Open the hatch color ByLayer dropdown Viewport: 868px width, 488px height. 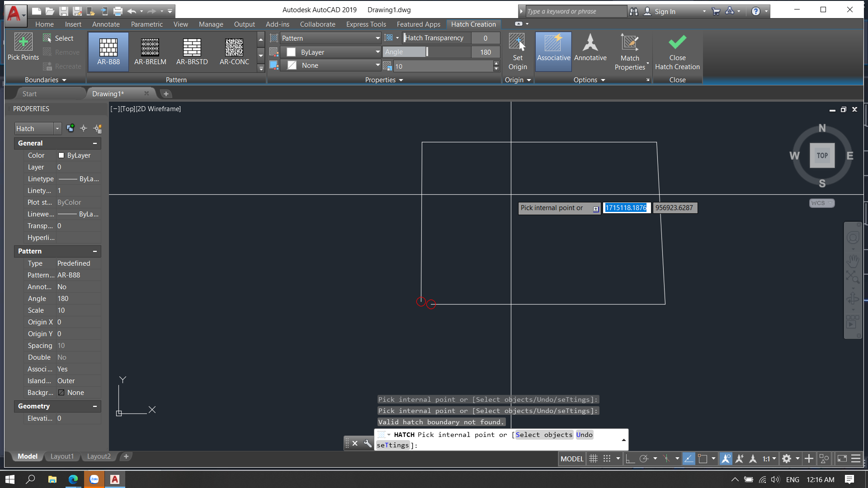pos(330,52)
